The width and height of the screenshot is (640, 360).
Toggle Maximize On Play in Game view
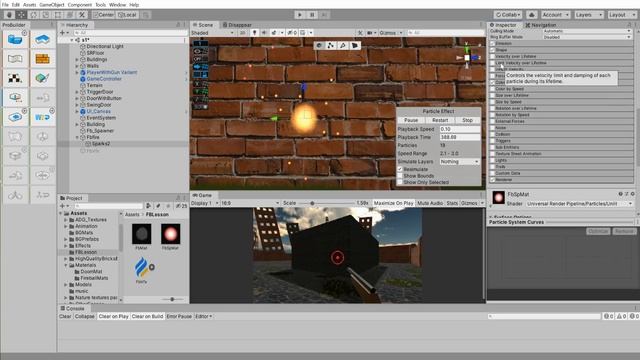click(393, 203)
